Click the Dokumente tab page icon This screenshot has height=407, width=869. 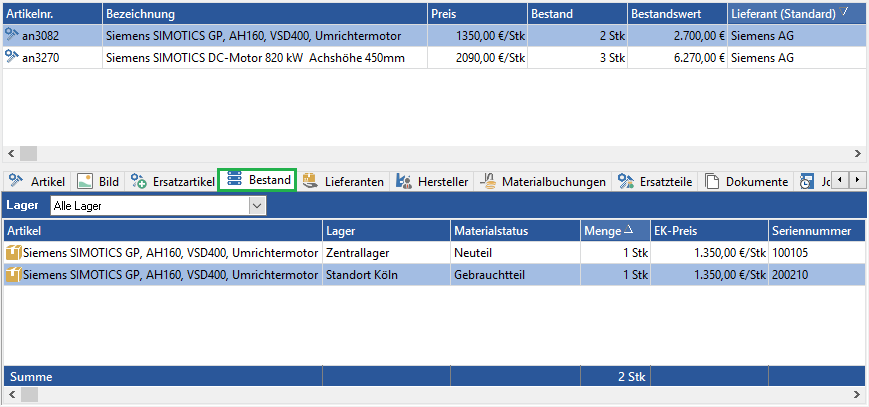coord(712,181)
